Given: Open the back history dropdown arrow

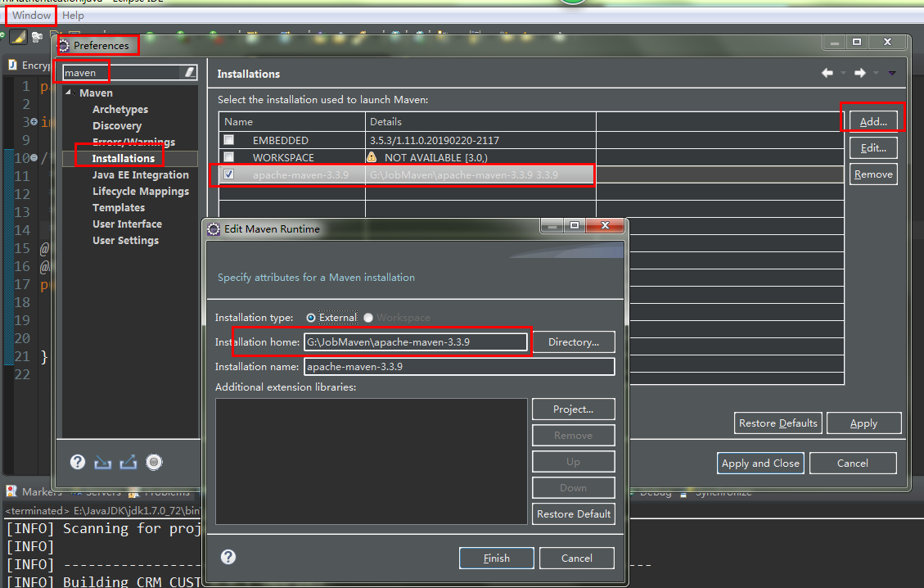Looking at the screenshot, I should coord(843,73).
